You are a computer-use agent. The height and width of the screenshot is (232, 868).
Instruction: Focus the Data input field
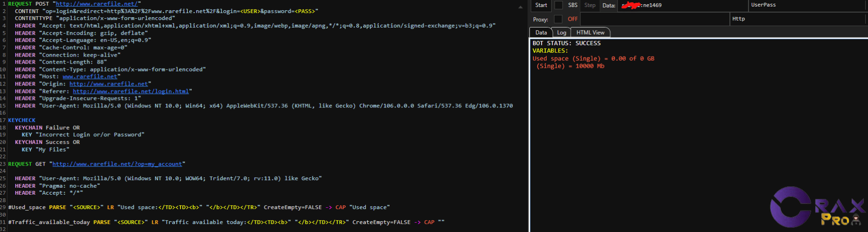(x=681, y=6)
